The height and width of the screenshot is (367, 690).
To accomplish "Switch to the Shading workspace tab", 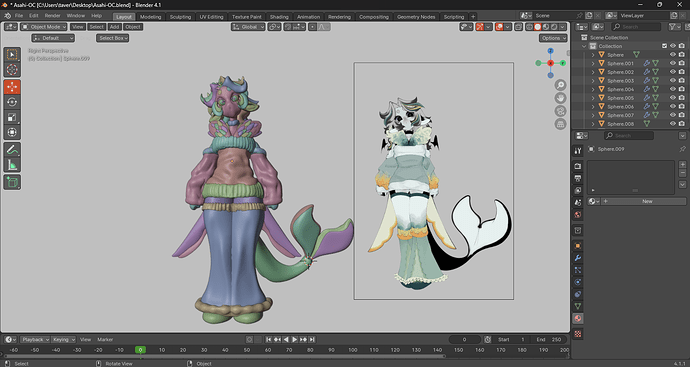I will pyautogui.click(x=279, y=17).
